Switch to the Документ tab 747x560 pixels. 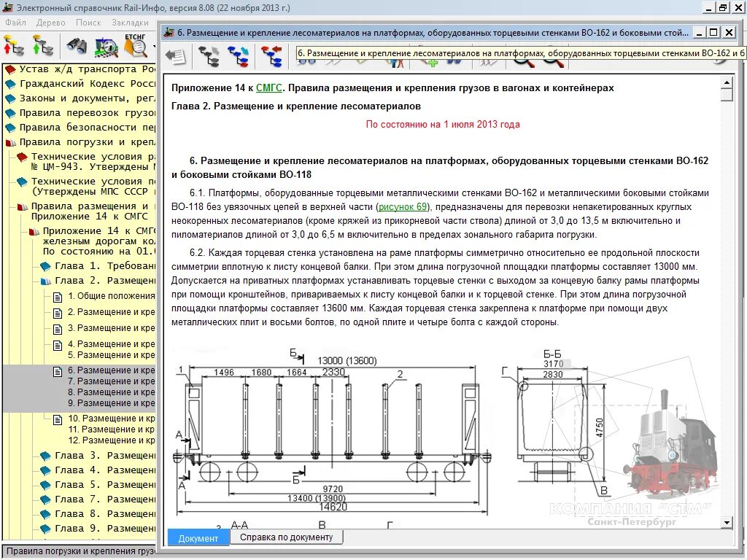tap(198, 538)
